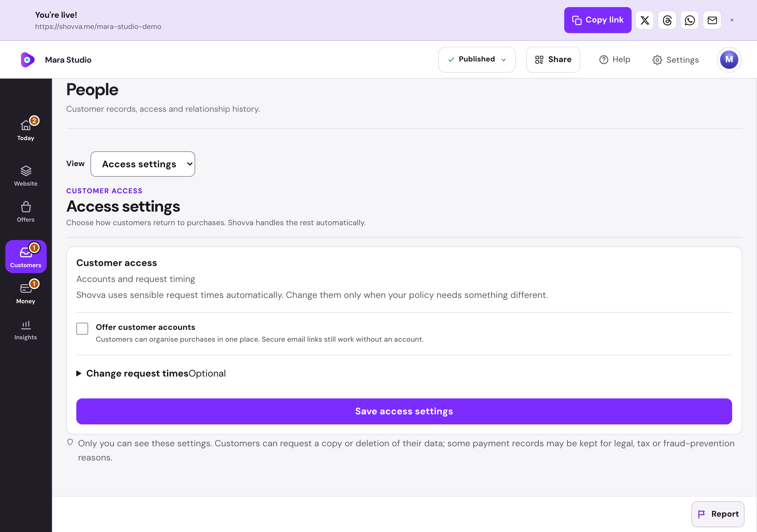The image size is (757, 532).
Task: Select Customers in the sidebar
Action: [26, 256]
